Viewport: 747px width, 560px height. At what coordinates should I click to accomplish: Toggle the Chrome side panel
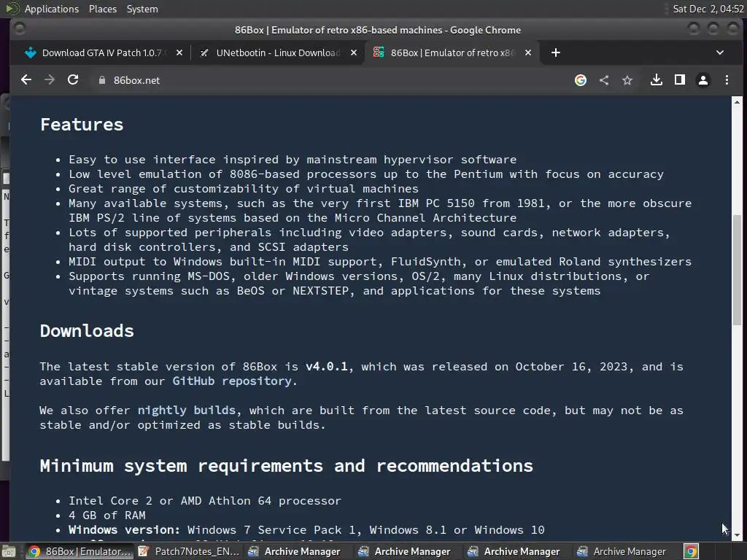680,80
